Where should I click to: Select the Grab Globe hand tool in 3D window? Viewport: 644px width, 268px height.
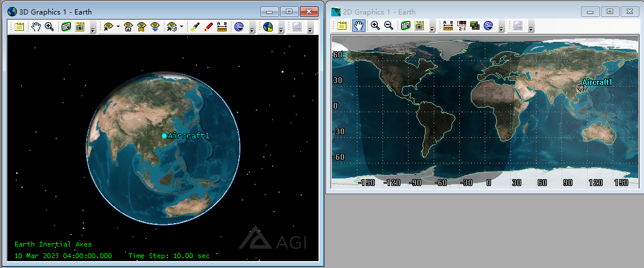click(x=36, y=27)
